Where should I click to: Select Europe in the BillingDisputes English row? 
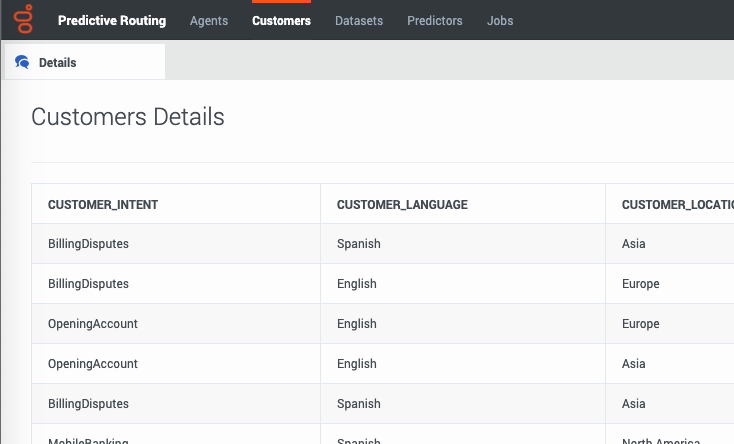click(640, 284)
